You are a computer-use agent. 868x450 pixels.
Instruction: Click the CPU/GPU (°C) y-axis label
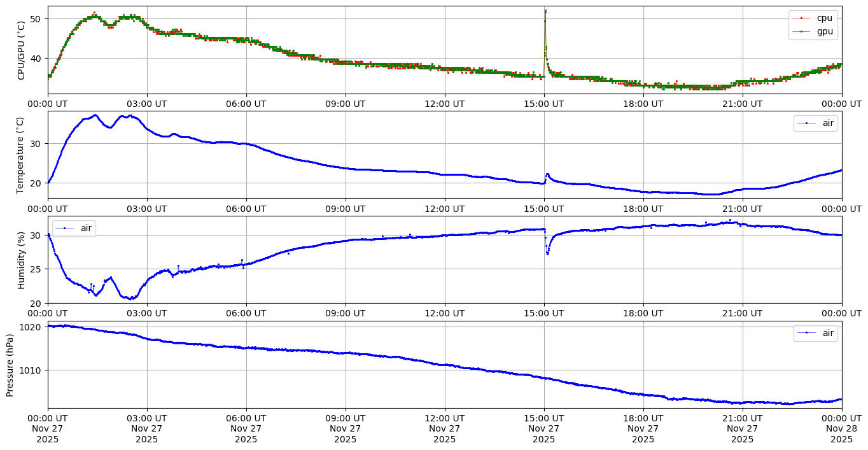tap(21, 50)
